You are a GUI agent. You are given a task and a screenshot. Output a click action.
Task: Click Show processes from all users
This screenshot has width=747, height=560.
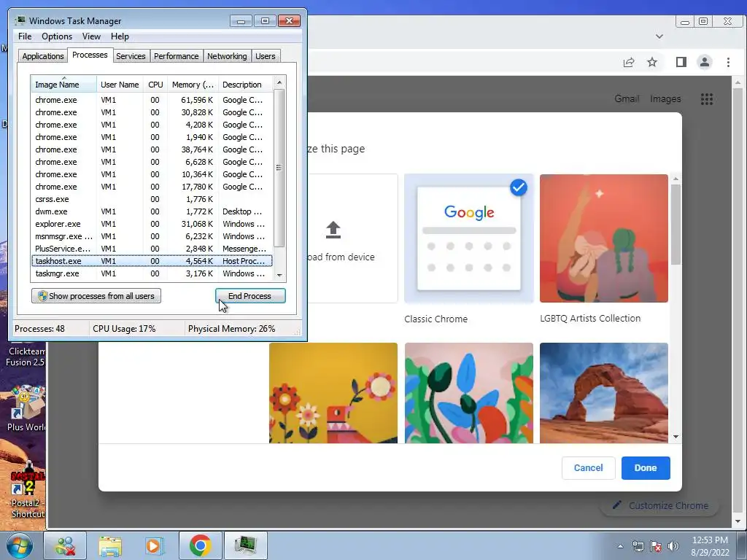click(x=96, y=296)
